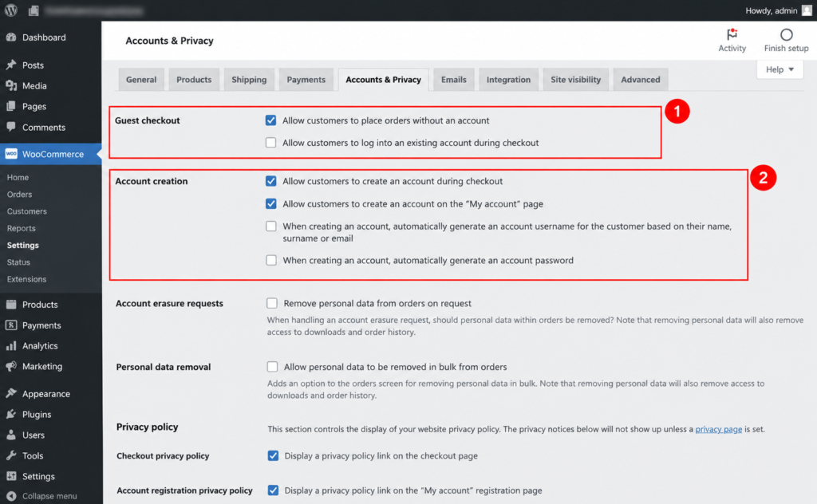Click the Collapse menu arrow icon

tap(11, 496)
